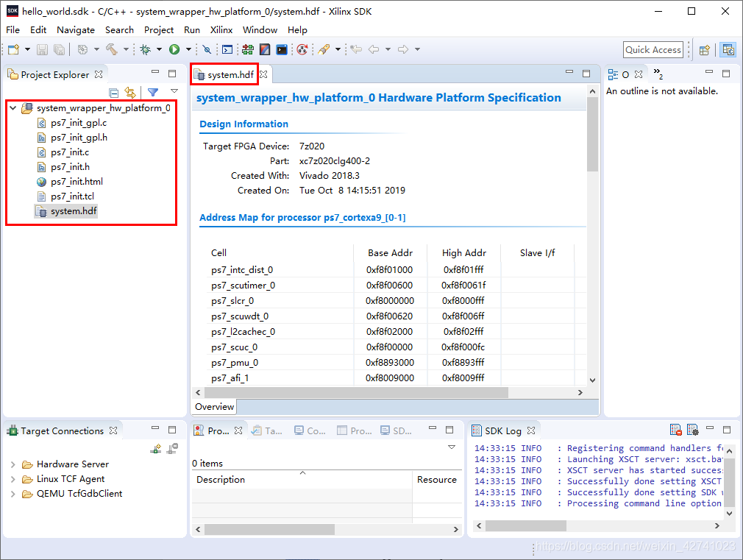Viewport: 743px width, 560px height.
Task: Maximize the Project Explorer view
Action: coord(172,74)
